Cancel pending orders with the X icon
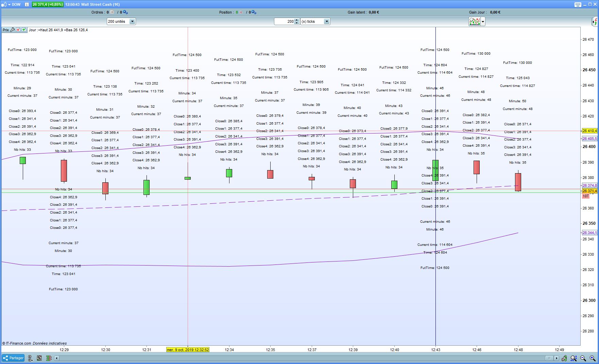 [112, 12]
